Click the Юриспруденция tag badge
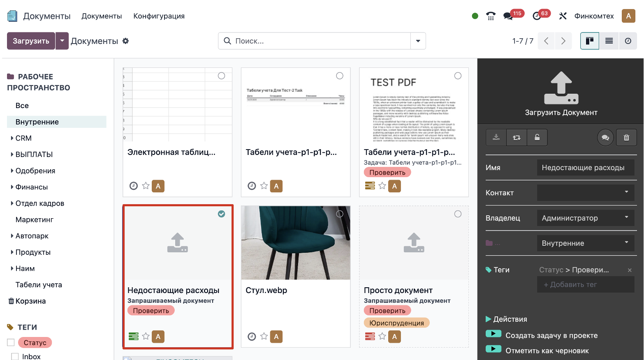 click(x=396, y=323)
